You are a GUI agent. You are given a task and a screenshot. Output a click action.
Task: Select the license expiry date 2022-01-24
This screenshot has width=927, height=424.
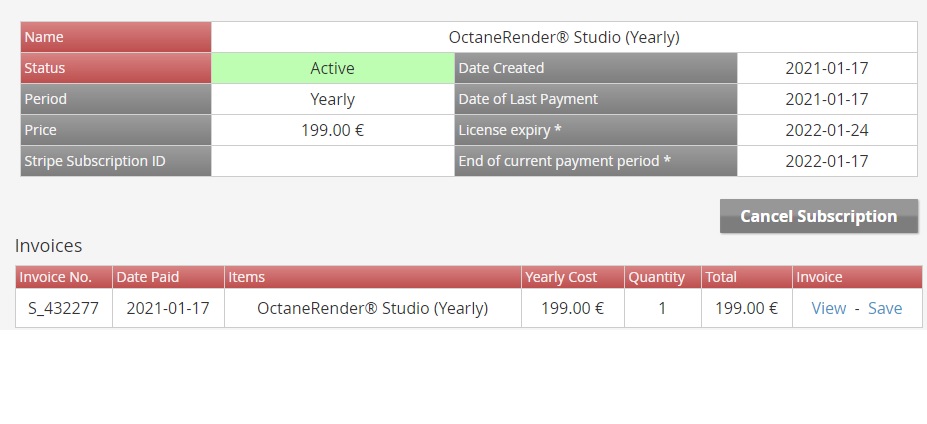(826, 130)
